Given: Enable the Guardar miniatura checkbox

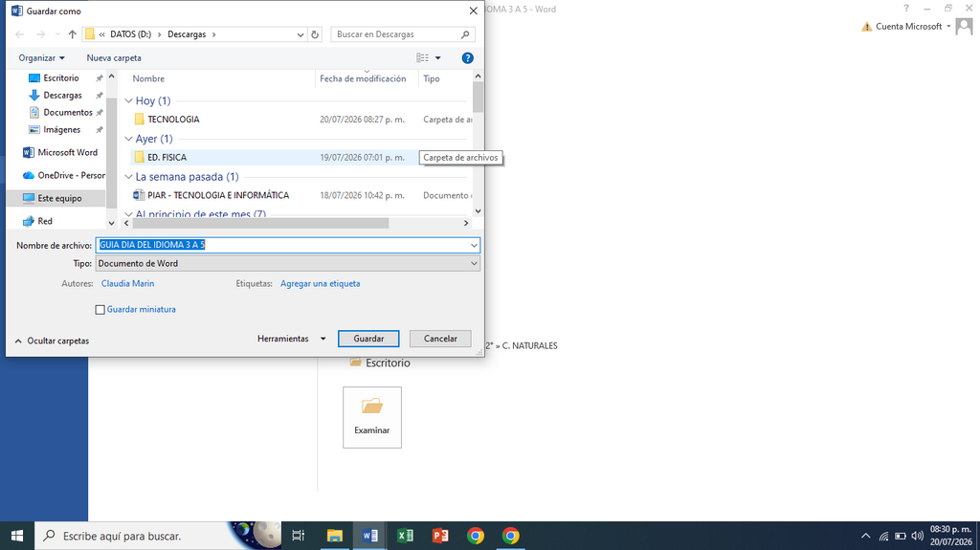Looking at the screenshot, I should pos(100,309).
